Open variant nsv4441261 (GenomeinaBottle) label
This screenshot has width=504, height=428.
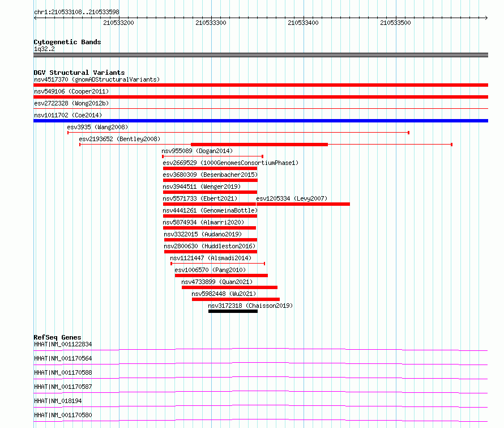coord(210,210)
